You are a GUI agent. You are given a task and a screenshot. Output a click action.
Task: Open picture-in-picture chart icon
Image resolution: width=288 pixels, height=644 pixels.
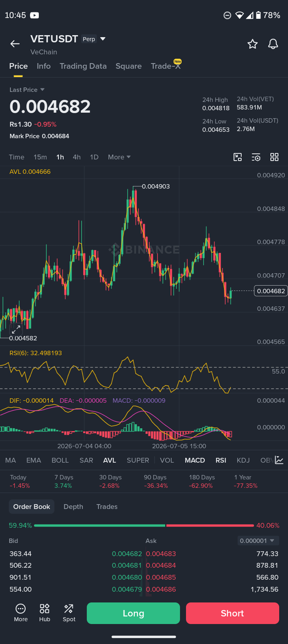point(238,157)
